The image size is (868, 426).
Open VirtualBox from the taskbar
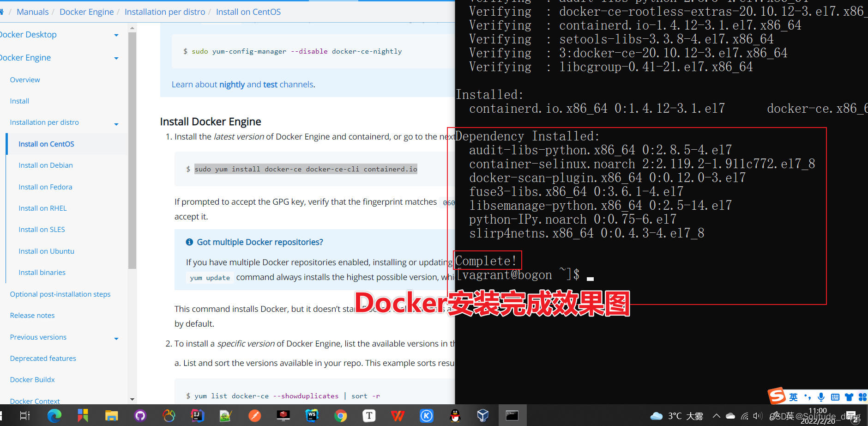tap(483, 416)
